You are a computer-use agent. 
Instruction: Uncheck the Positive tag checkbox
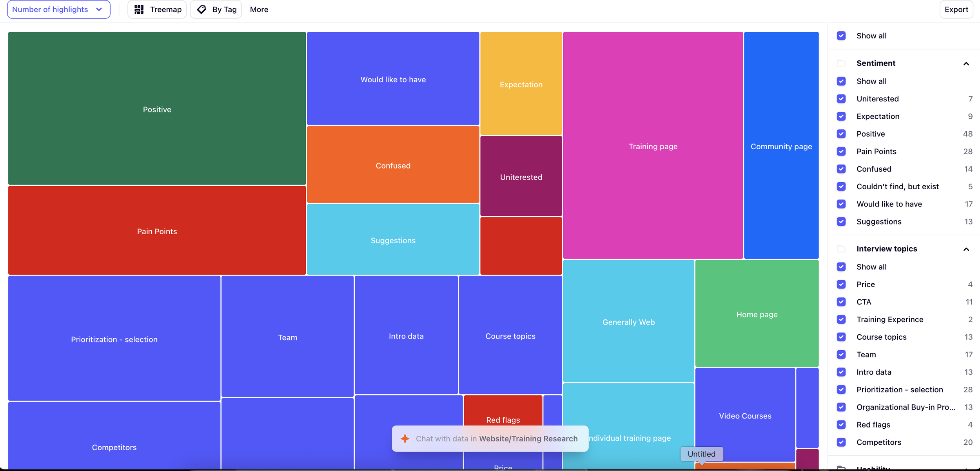[x=841, y=134]
